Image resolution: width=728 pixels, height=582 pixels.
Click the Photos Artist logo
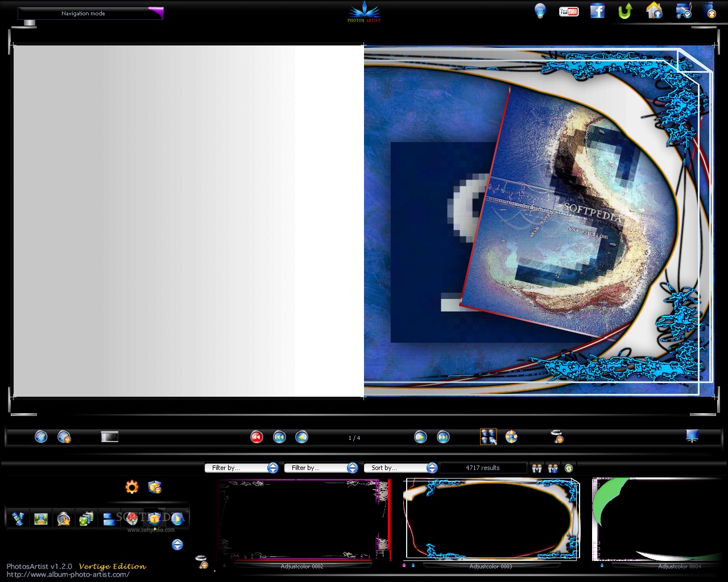click(x=364, y=11)
